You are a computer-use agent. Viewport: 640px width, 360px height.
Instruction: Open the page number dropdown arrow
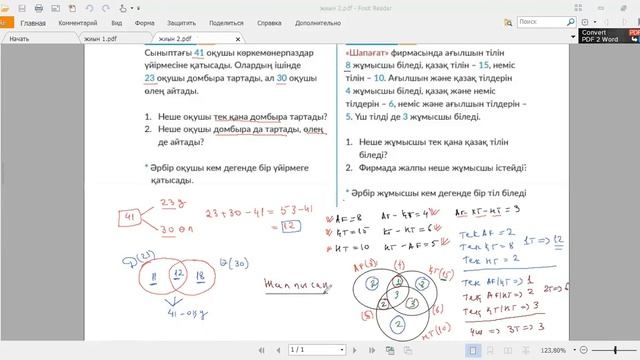tap(342, 350)
